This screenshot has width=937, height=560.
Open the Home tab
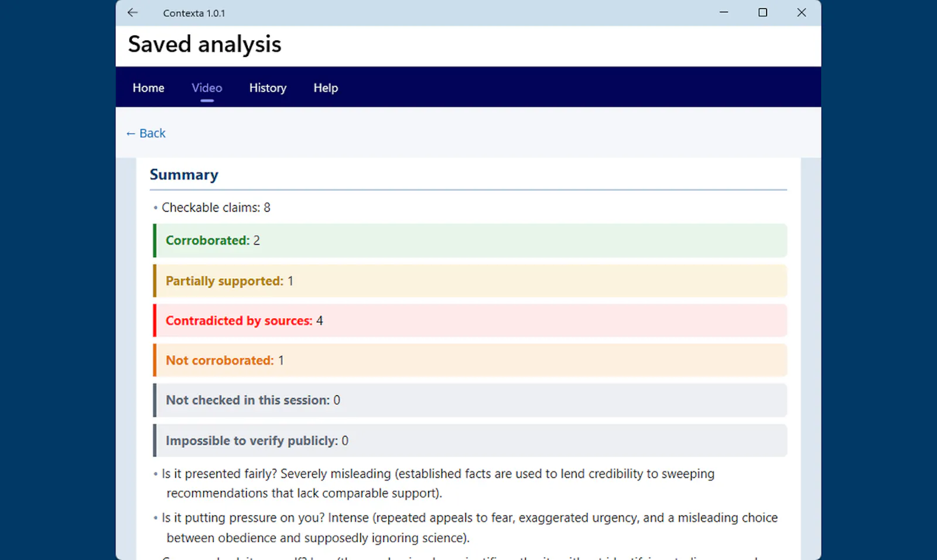point(148,88)
